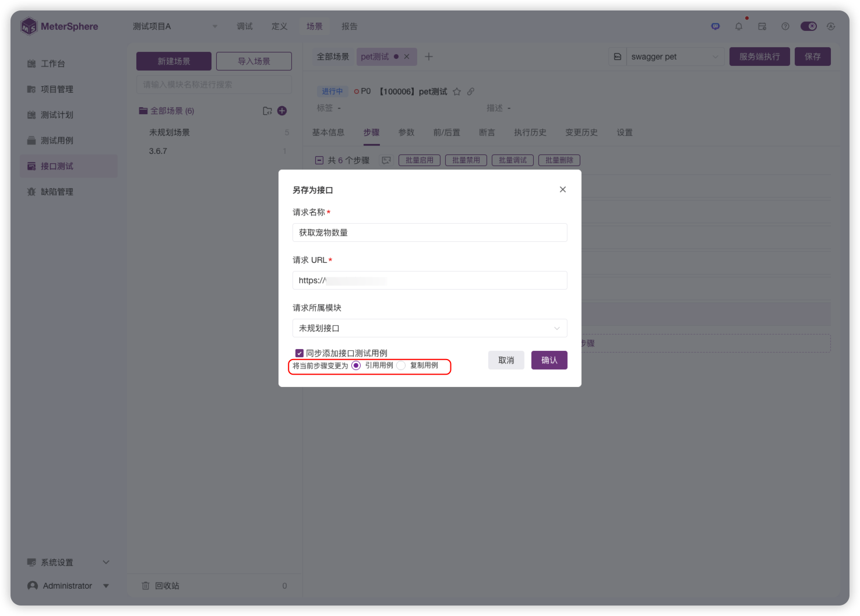
Task: Open the 工作台 workbench sidebar item
Action: tap(69, 64)
